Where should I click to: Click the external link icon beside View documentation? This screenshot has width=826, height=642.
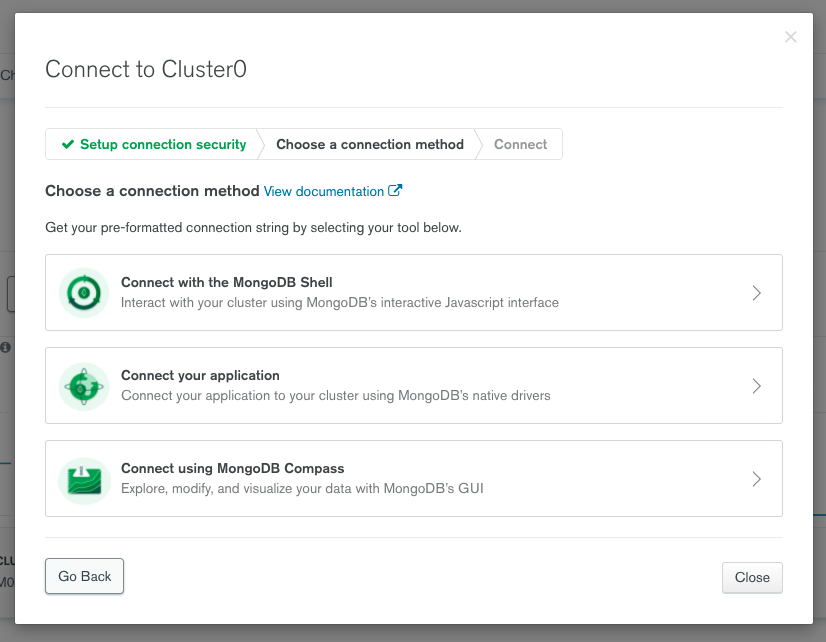point(395,191)
